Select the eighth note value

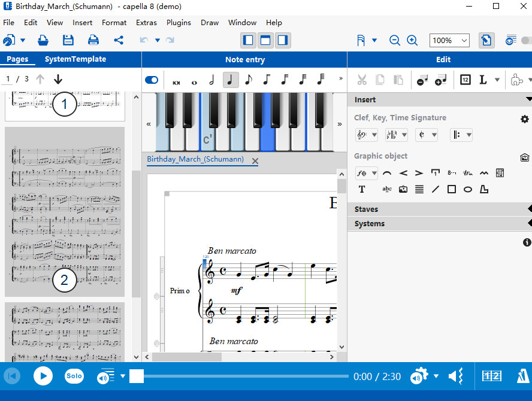pyautogui.click(x=249, y=80)
